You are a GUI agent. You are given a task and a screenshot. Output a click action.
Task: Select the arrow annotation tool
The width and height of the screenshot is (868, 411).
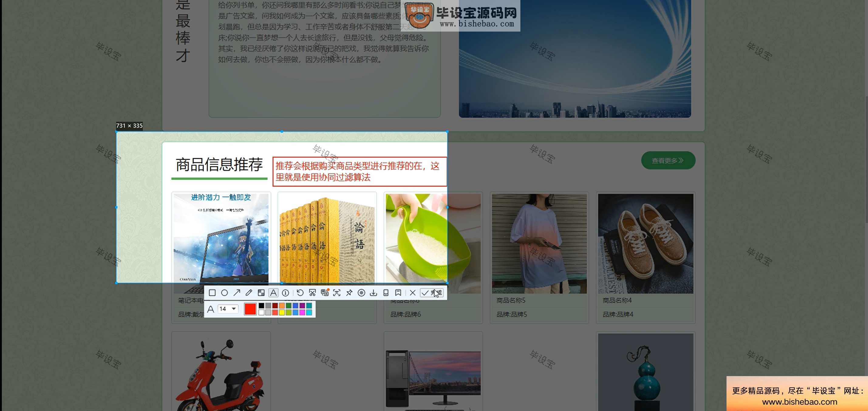237,293
